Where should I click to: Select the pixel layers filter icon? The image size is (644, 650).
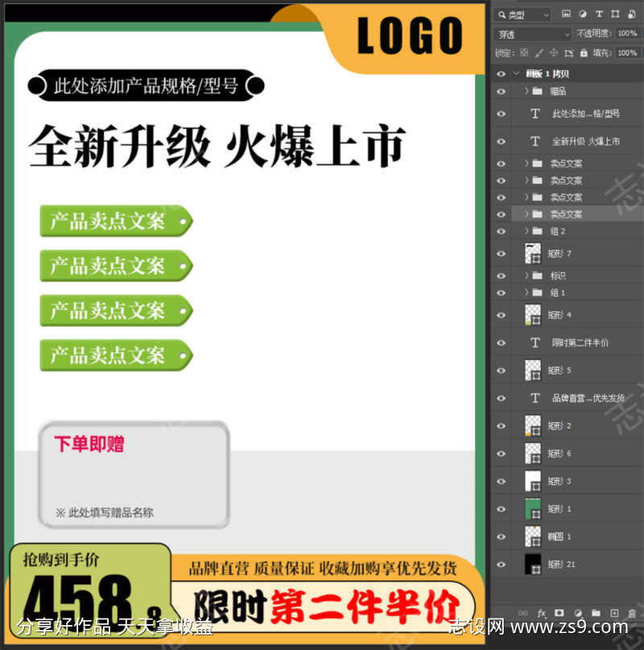tap(566, 14)
